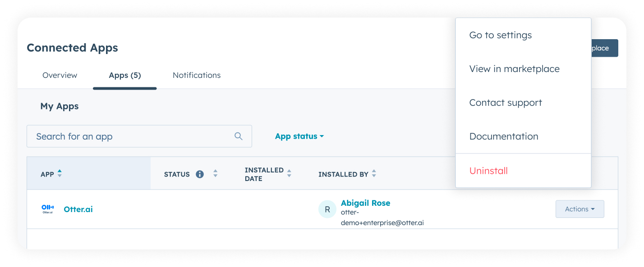Select the Apps (5) tab
Image resolution: width=644 pixels, height=267 pixels.
click(x=125, y=75)
